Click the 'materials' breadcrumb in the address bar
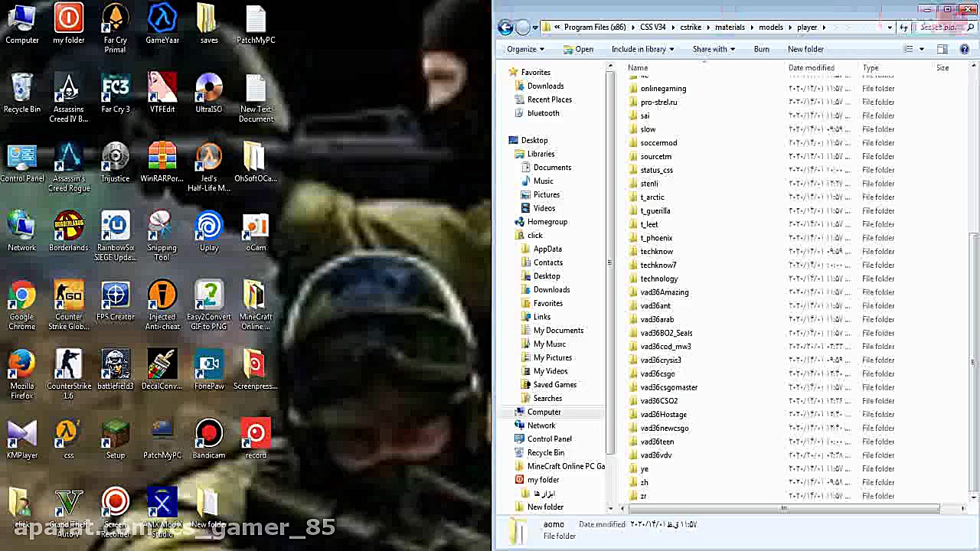The image size is (980, 551). pos(730,28)
